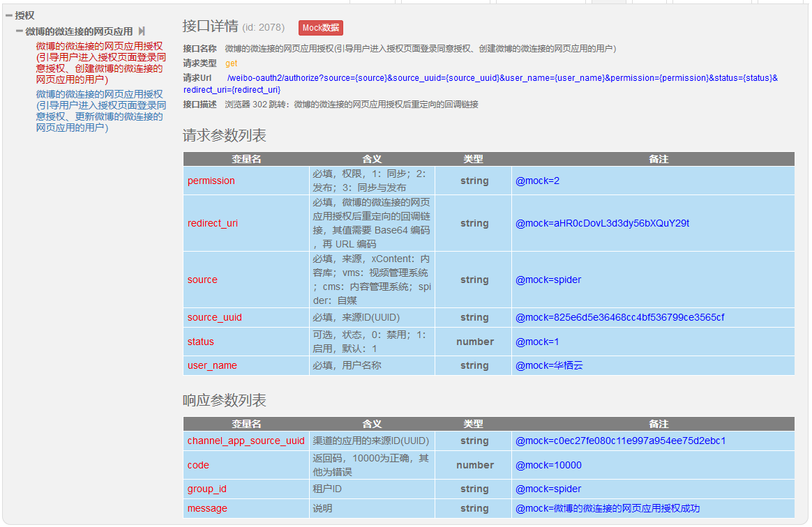This screenshot has height=527, width=812.
Task: Click the @mock=10000 value
Action: point(548,465)
